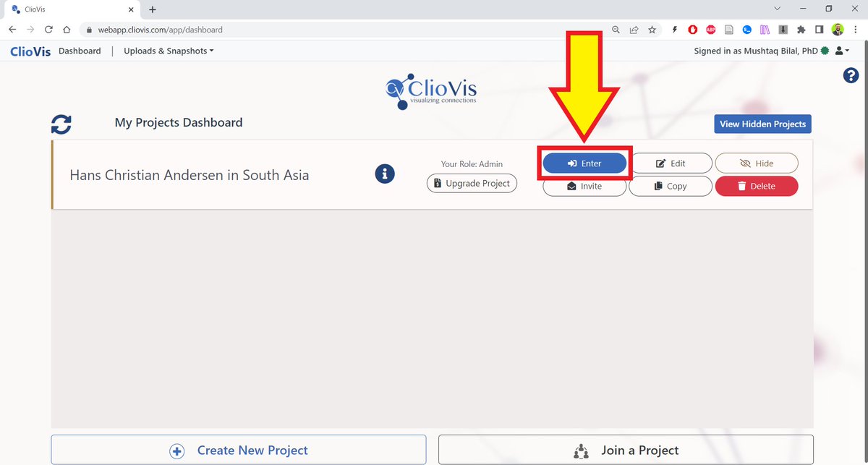
Task: Open the user account dropdown
Action: click(x=842, y=51)
